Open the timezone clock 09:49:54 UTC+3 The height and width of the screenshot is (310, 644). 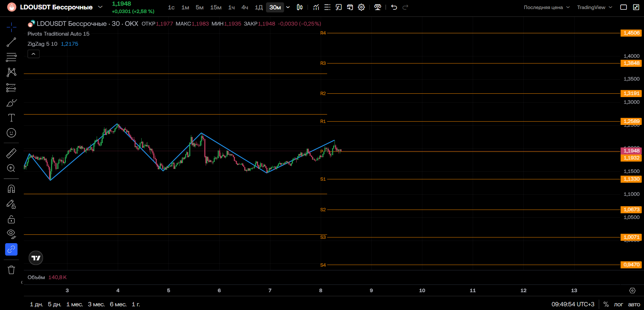(x=573, y=304)
